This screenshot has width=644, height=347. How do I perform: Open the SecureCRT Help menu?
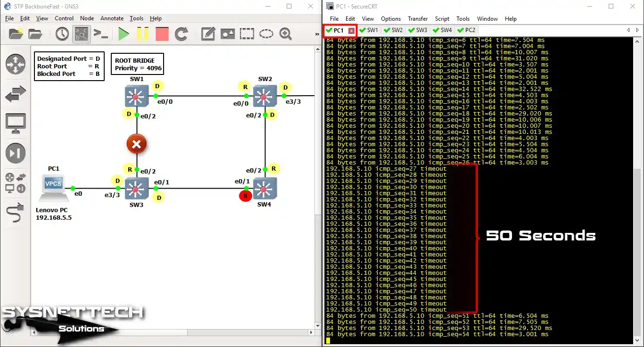tap(511, 19)
